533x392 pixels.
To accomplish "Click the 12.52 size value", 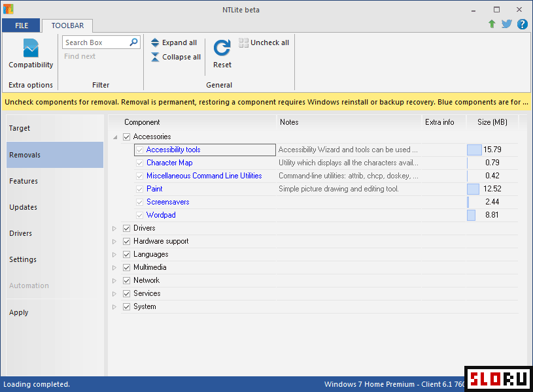I will 492,189.
